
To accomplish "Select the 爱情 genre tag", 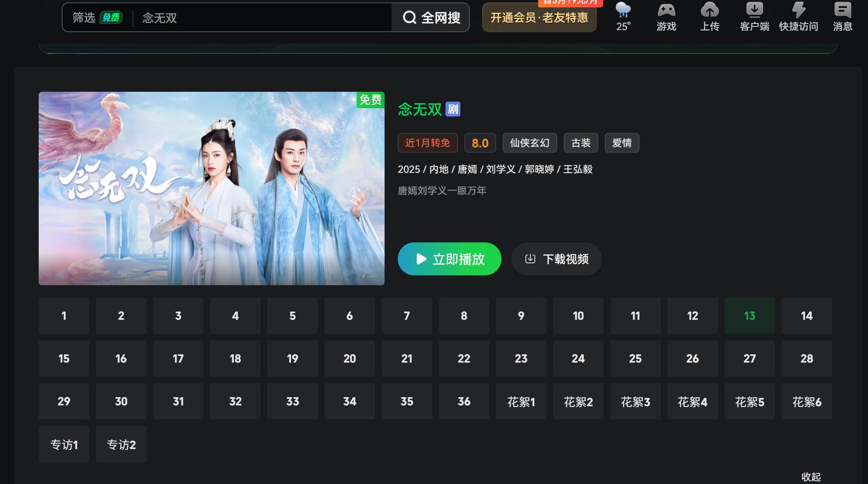I will point(622,143).
